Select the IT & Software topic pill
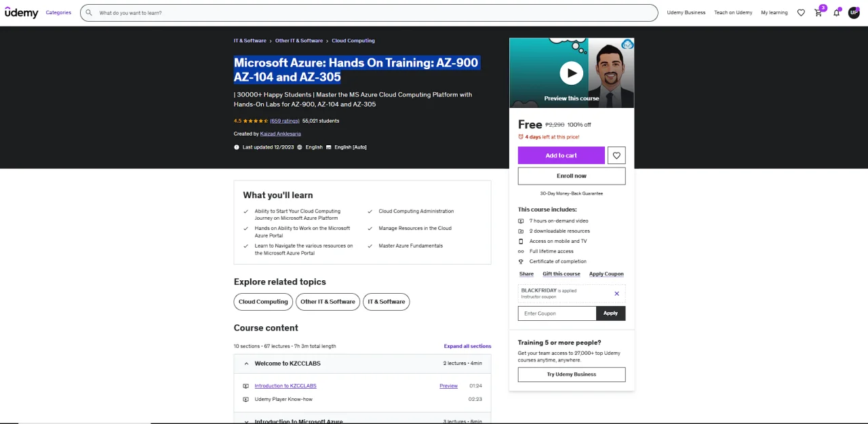 click(x=387, y=302)
